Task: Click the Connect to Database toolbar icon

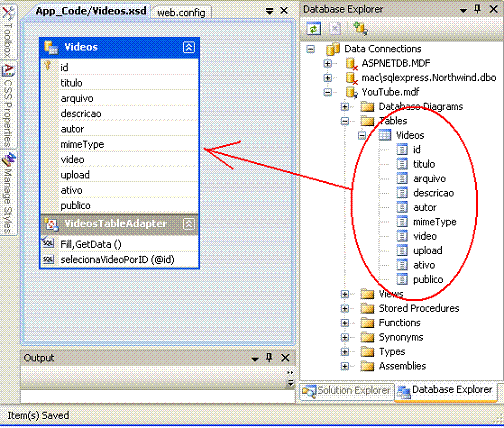Action: pyautogui.click(x=361, y=29)
